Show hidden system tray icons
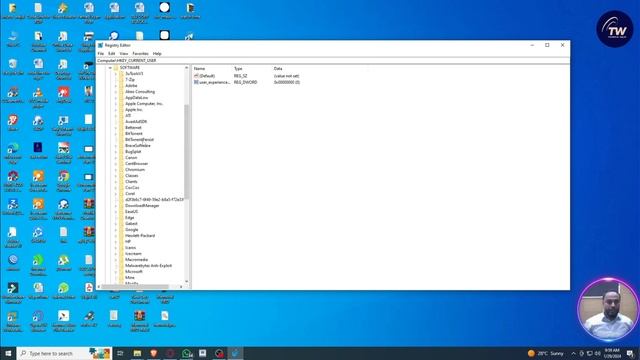Screen dimensions: 640x360 [x=573, y=353]
